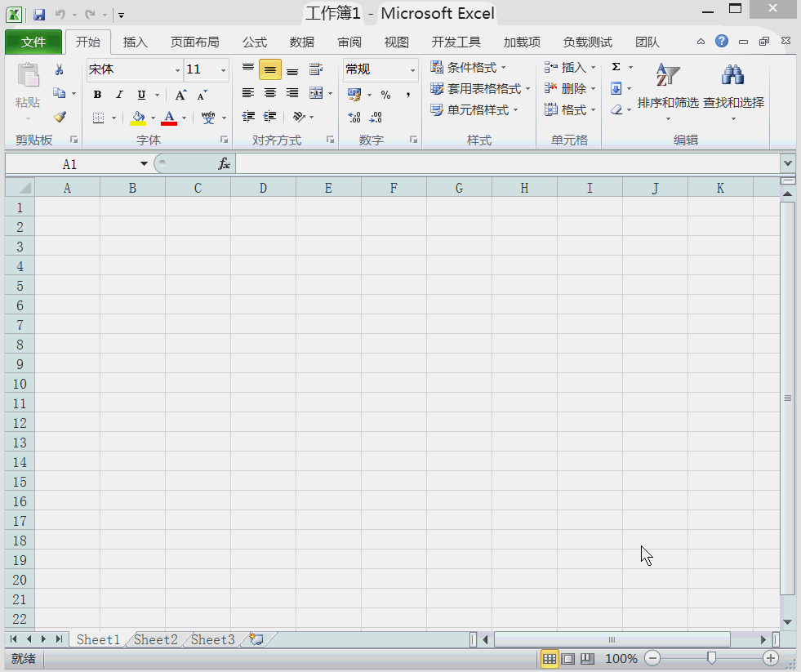Open the 文件 tab
Image resolution: width=801 pixels, height=672 pixels.
33,42
